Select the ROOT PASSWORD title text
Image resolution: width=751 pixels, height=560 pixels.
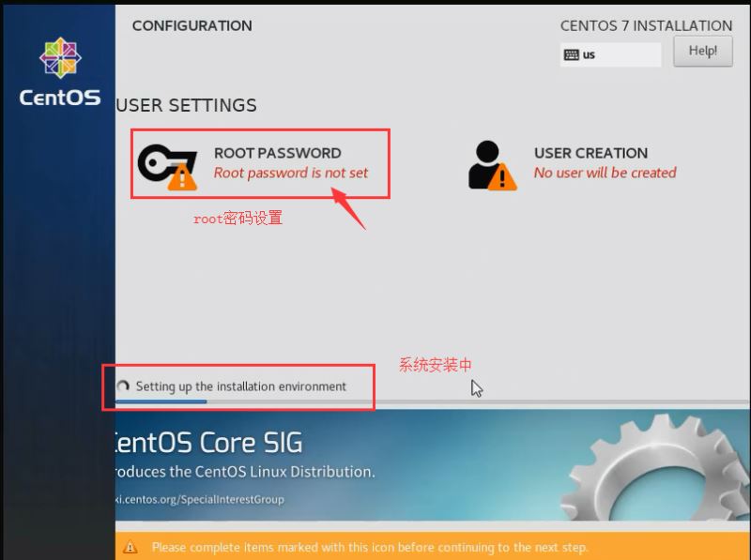coord(277,153)
